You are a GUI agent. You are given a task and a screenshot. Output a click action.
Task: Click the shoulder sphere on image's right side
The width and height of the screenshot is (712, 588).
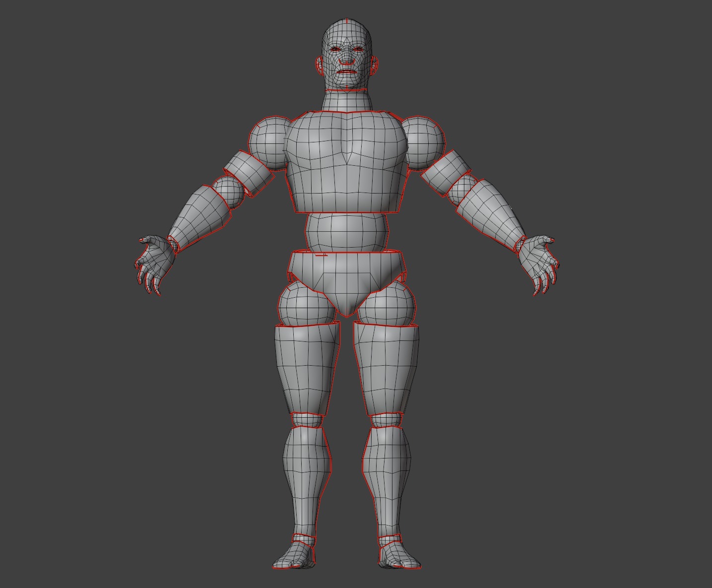point(426,142)
